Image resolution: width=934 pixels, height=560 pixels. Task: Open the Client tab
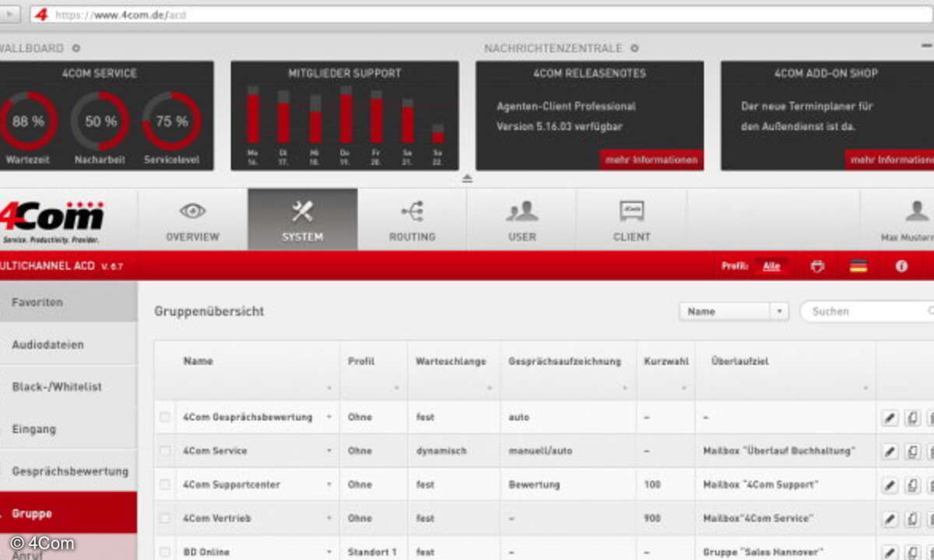(631, 220)
